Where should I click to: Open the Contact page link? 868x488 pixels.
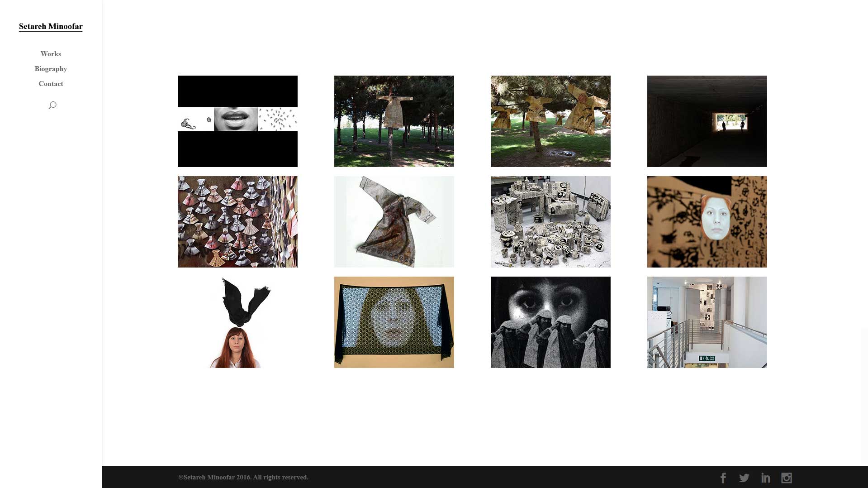tap(51, 84)
